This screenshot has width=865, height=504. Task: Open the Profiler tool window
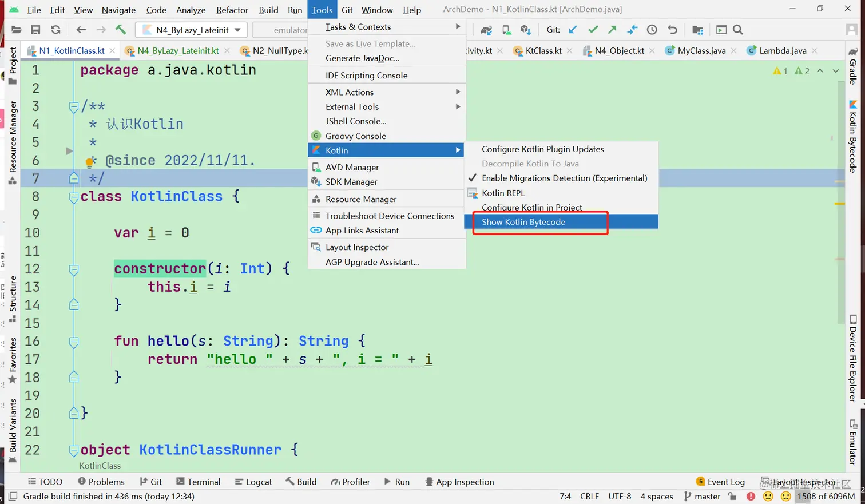pos(350,482)
